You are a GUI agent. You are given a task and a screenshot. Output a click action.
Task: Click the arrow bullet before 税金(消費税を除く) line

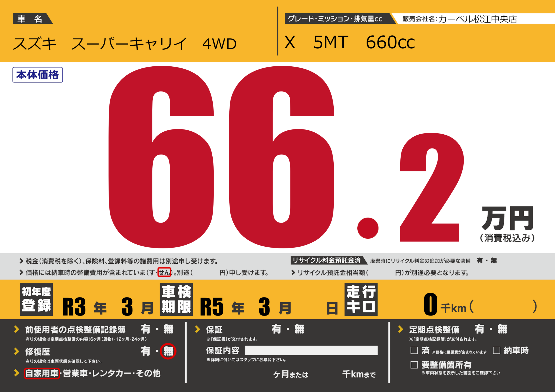point(21,261)
